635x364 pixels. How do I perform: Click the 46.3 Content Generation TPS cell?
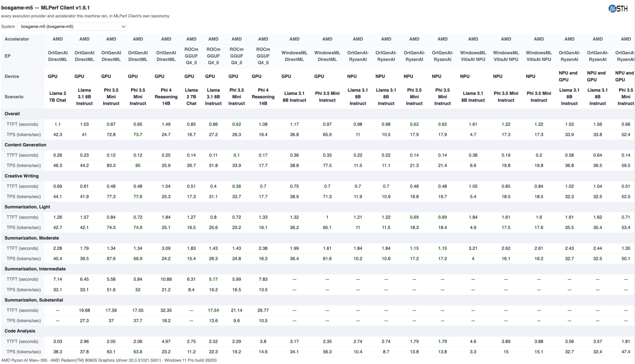pos(58,166)
